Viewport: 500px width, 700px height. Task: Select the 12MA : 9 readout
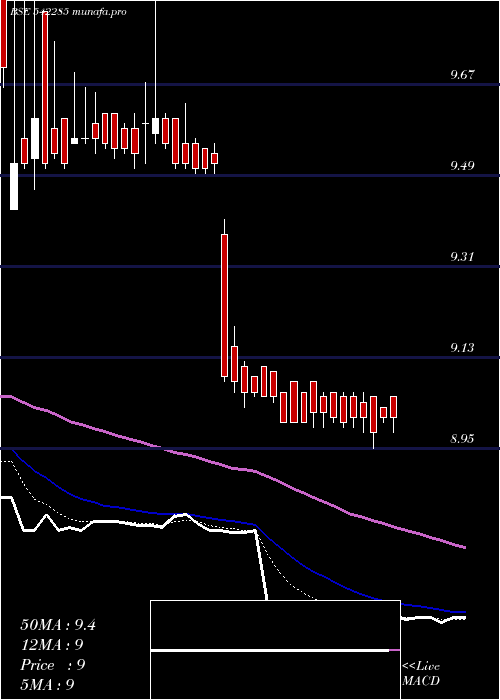pyautogui.click(x=52, y=645)
